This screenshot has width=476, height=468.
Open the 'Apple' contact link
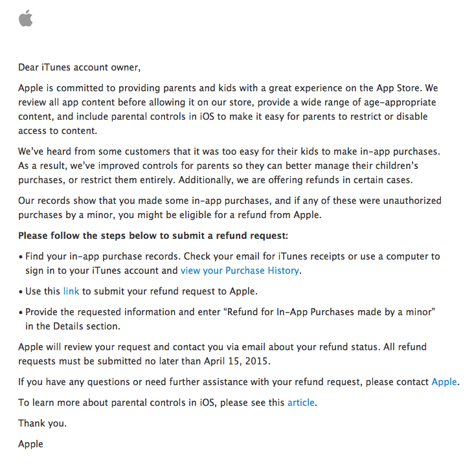[444, 382]
